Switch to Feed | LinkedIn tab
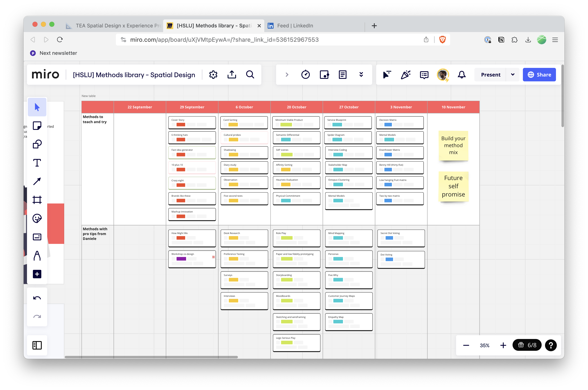588x390 pixels. pos(295,26)
